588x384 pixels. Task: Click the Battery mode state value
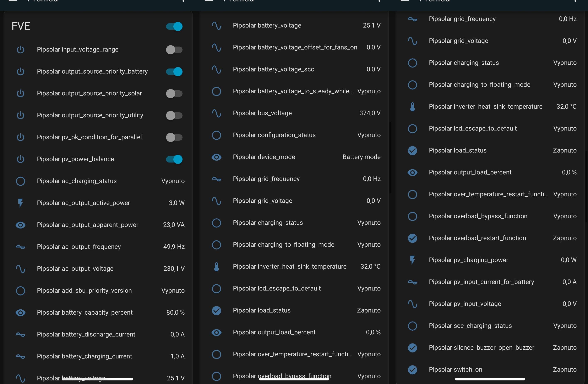pos(361,157)
